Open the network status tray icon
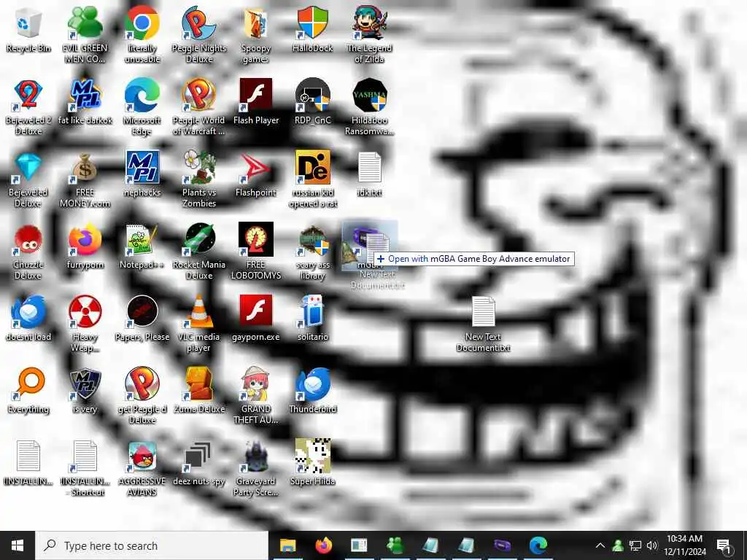This screenshot has height=560, width=747. 635,545
